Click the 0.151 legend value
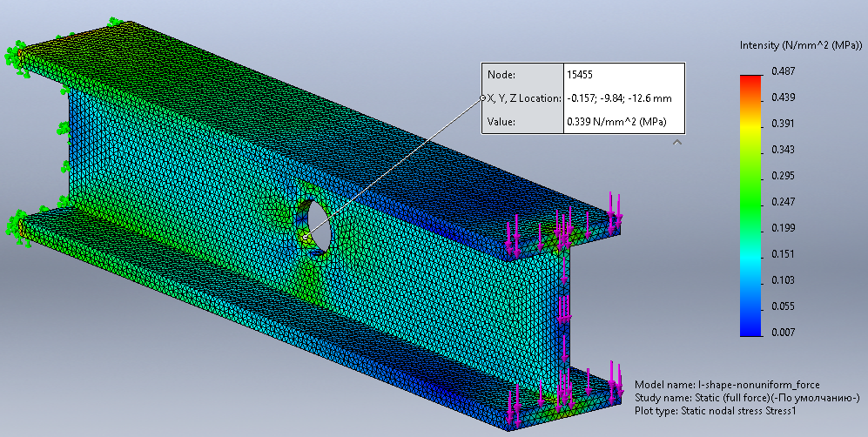 pos(784,254)
